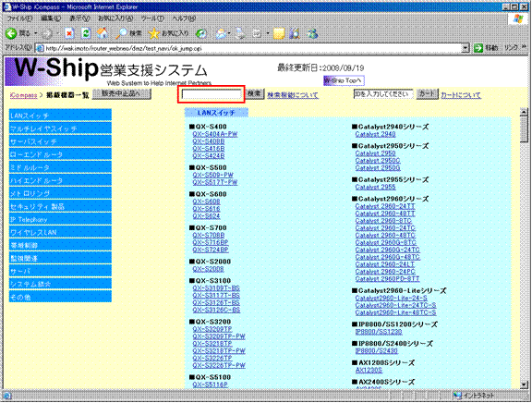The image size is (532, 403).
Task: Open the ツール(T) menu
Action: [x=152, y=18]
